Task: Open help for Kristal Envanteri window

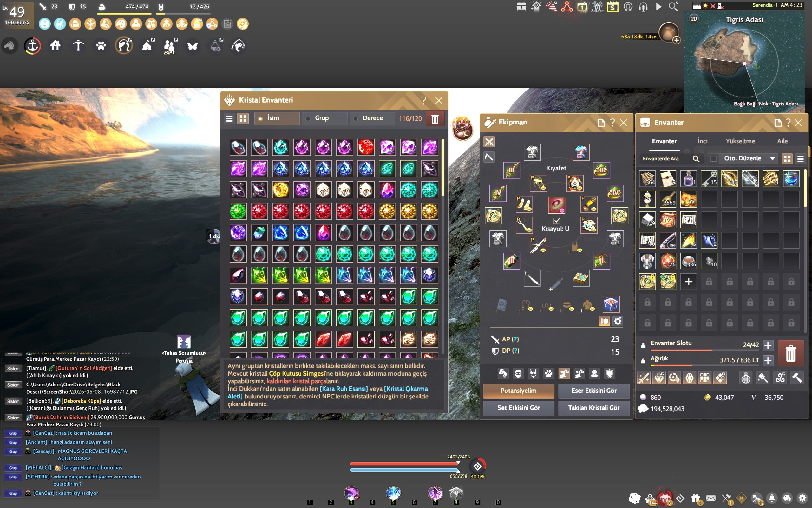Action: 423,100
